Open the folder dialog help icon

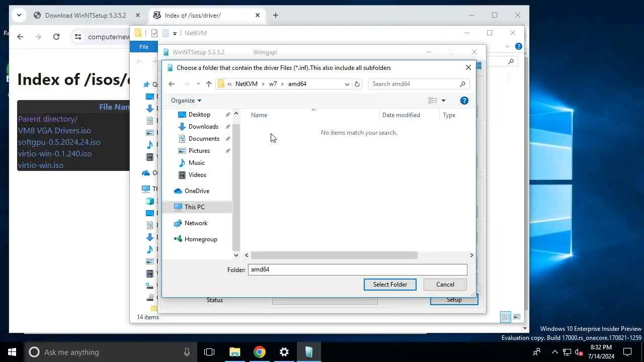464,101
